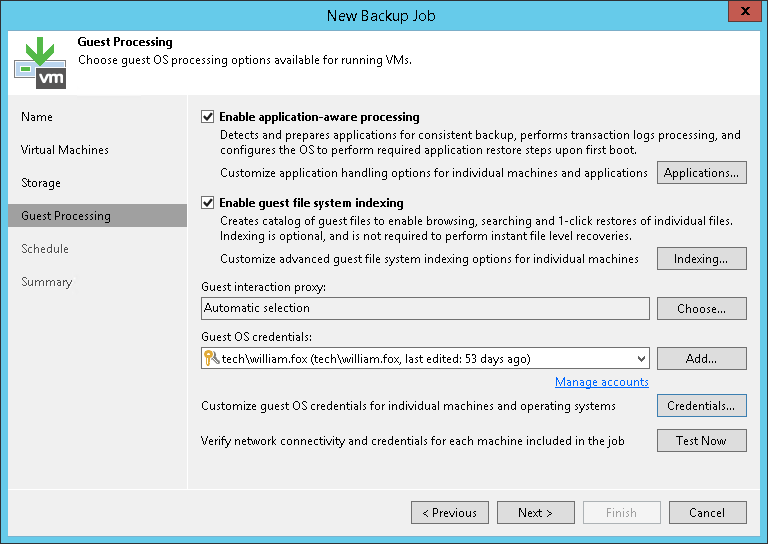Click the VM backup wizard header icon
Image resolution: width=768 pixels, height=544 pixels.
40,62
